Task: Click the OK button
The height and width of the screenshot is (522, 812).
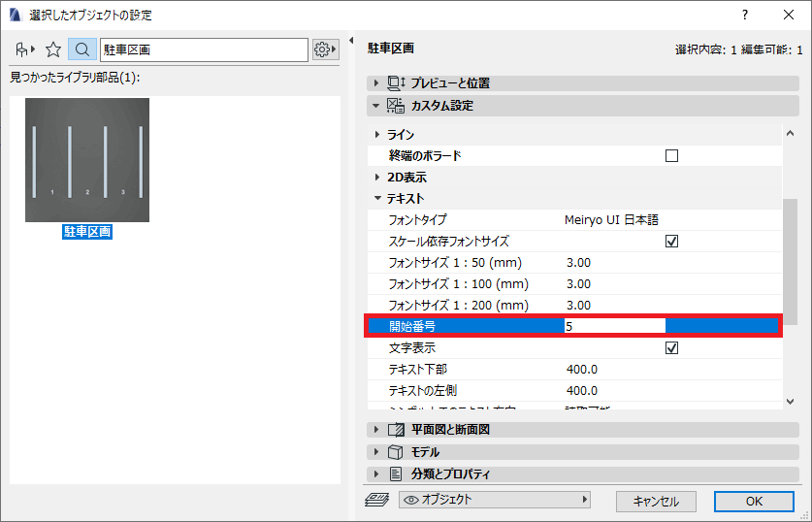Action: [754, 501]
